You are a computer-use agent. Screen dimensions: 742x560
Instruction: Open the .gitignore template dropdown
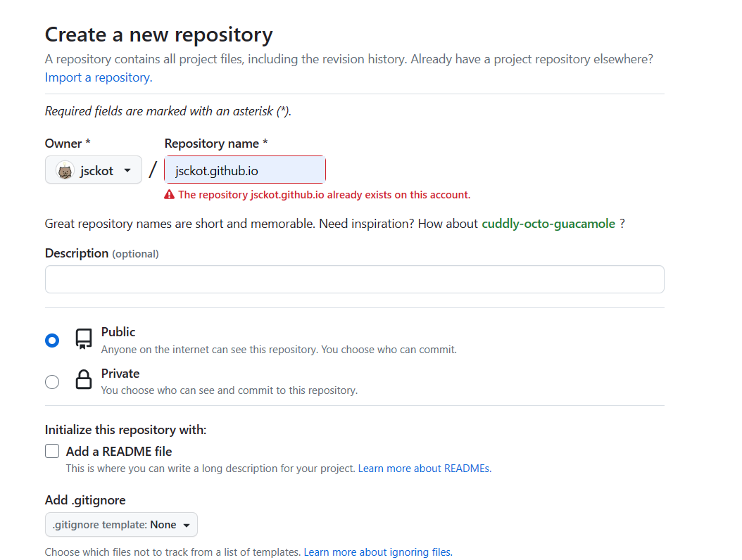(121, 525)
